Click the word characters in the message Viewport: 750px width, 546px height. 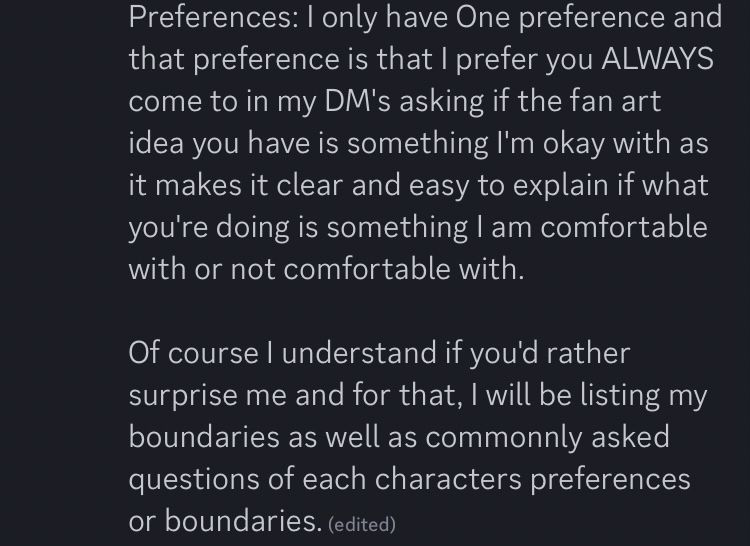pos(448,479)
